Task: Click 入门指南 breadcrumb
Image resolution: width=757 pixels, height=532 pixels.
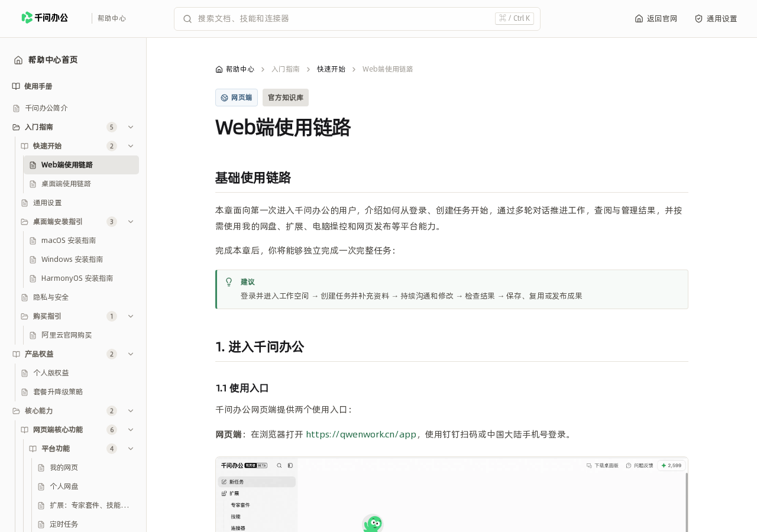Action: [x=286, y=69]
